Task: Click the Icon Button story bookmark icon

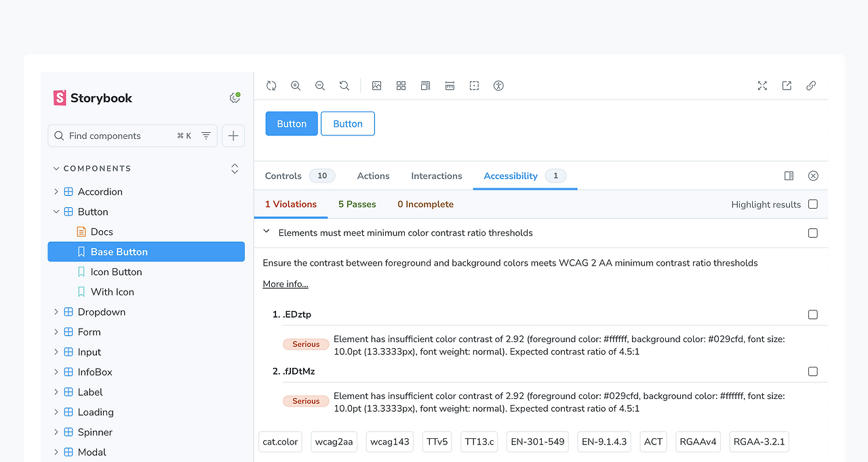Action: [x=81, y=272]
